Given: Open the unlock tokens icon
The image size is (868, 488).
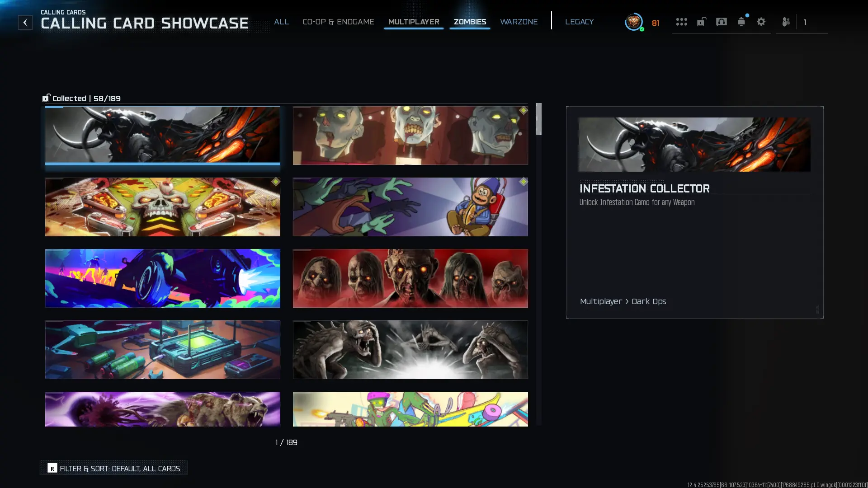Looking at the screenshot, I should 701,22.
